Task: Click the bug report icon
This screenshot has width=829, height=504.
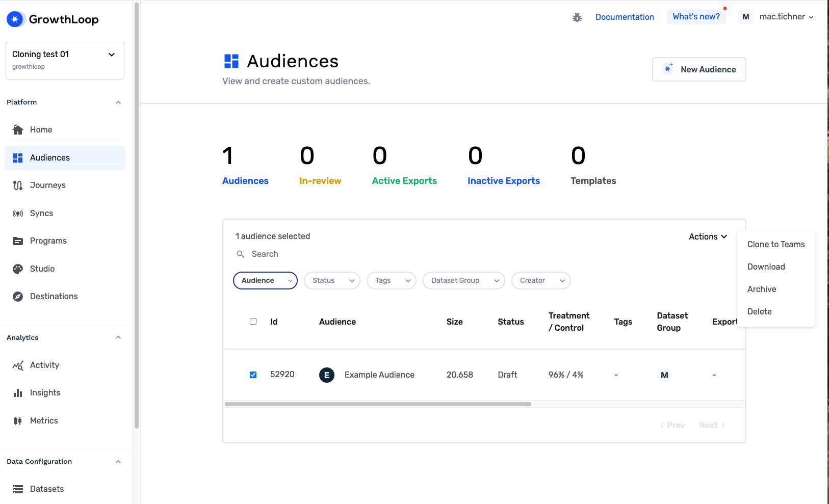Action: [x=577, y=17]
